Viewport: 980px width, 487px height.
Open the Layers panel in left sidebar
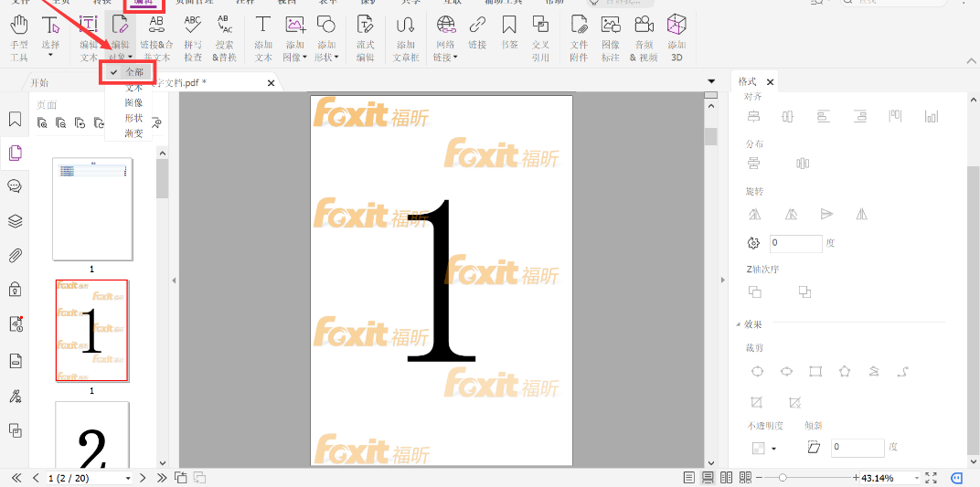coord(15,220)
